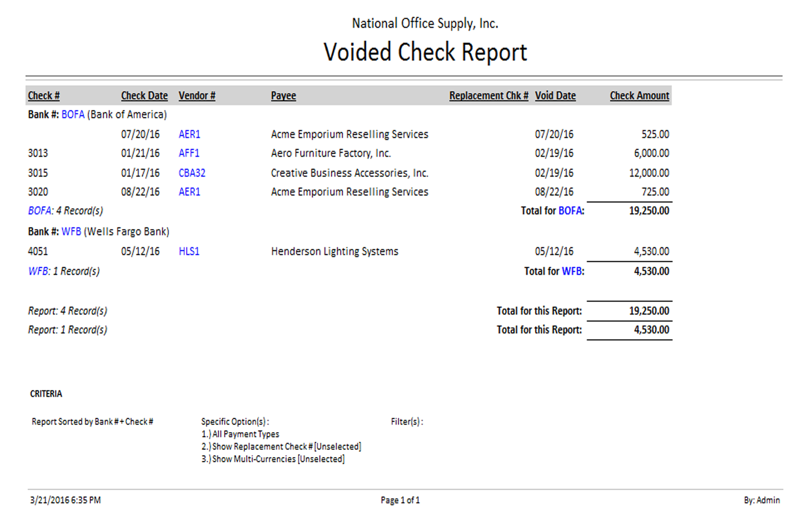Click check number 3013
812x520 pixels.
click(38, 153)
